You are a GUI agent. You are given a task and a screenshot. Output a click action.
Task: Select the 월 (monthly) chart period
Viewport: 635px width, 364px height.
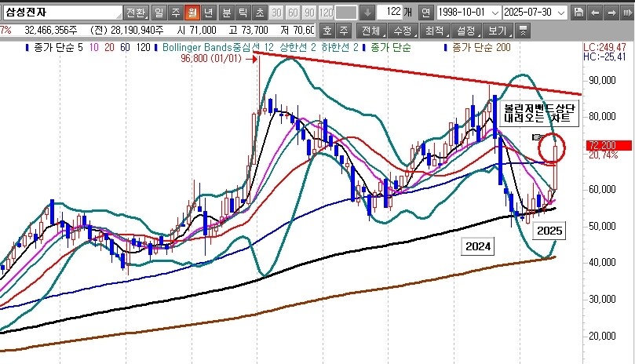[x=192, y=13]
